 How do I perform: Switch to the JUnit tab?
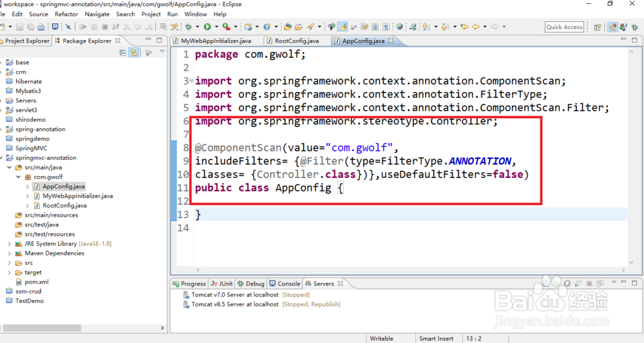click(222, 284)
